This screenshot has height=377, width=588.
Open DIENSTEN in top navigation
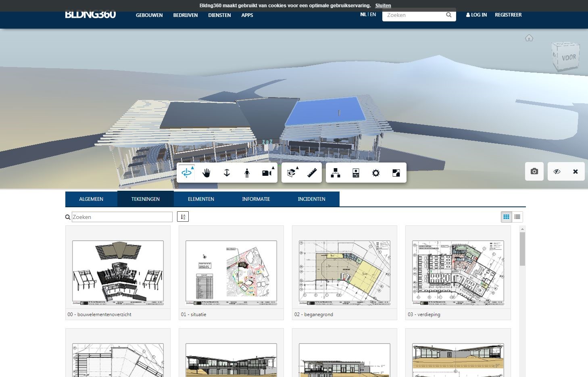(x=219, y=15)
